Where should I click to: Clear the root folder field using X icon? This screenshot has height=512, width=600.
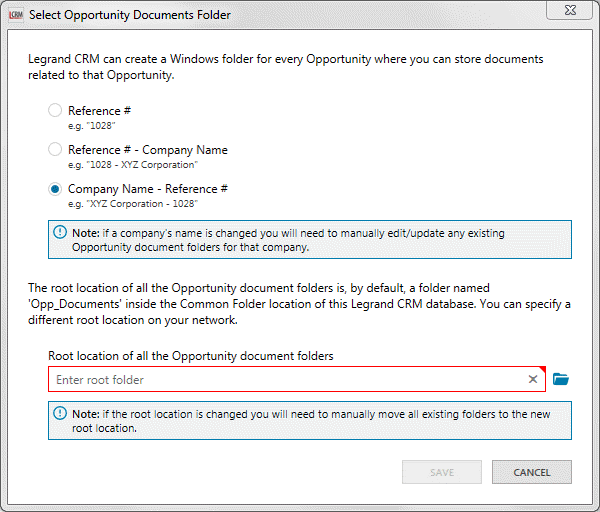[533, 380]
